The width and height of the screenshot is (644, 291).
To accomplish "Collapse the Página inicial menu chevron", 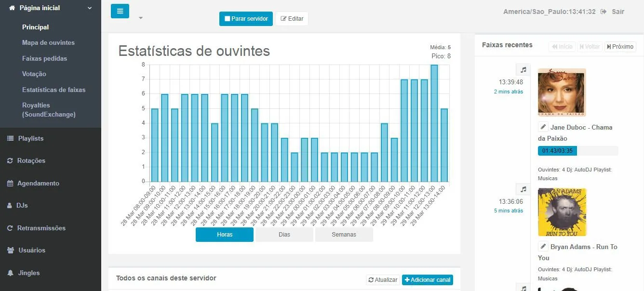I will [90, 8].
